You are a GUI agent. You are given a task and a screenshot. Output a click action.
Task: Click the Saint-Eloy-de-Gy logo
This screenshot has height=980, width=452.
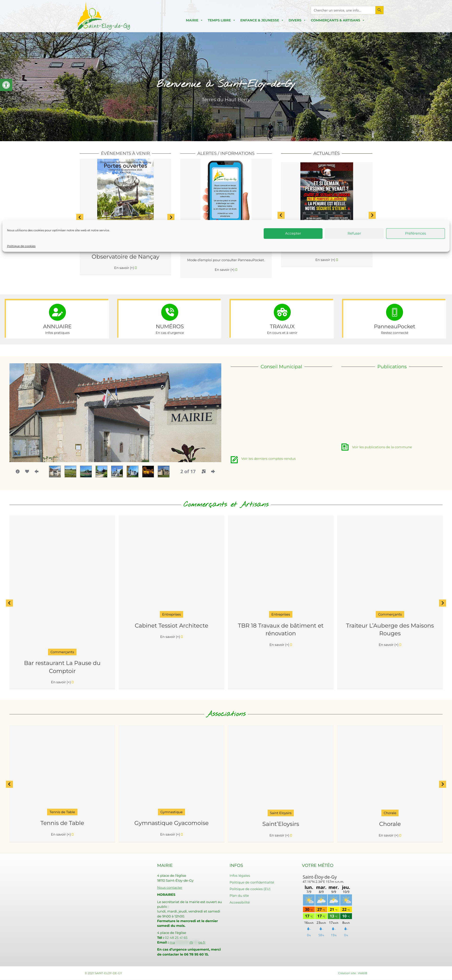tap(104, 17)
